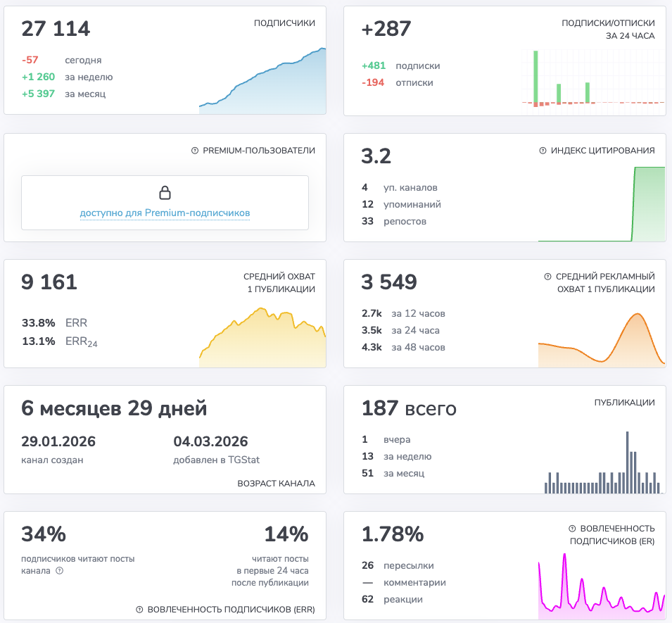Click the ПОДПИСЧИКИ card title
Screen dimensions: 672x623
click(284, 23)
